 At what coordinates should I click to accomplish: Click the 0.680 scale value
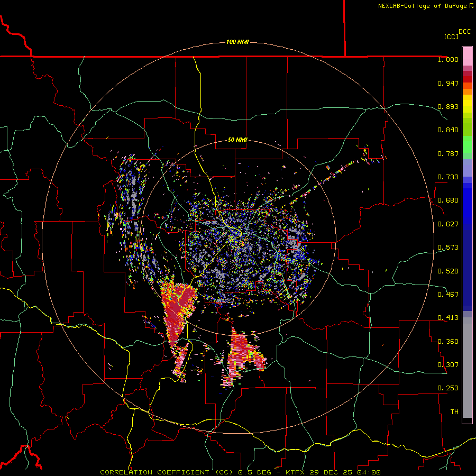(x=448, y=200)
